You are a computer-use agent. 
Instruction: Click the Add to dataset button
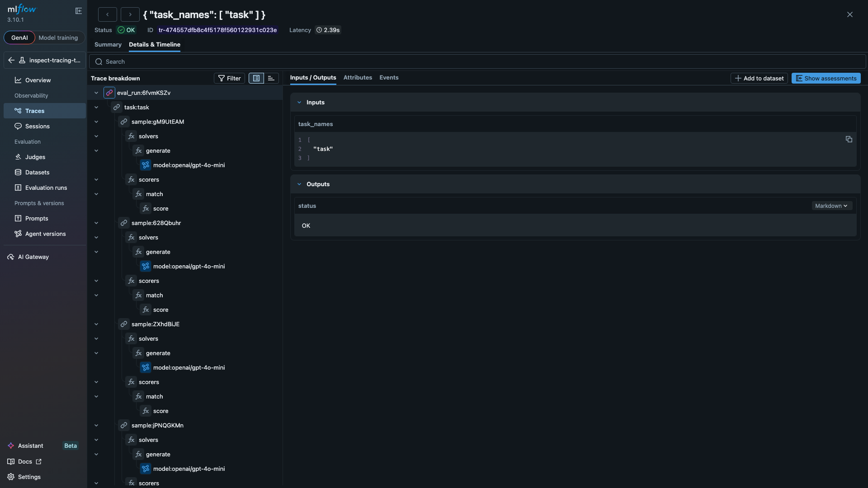coord(759,78)
